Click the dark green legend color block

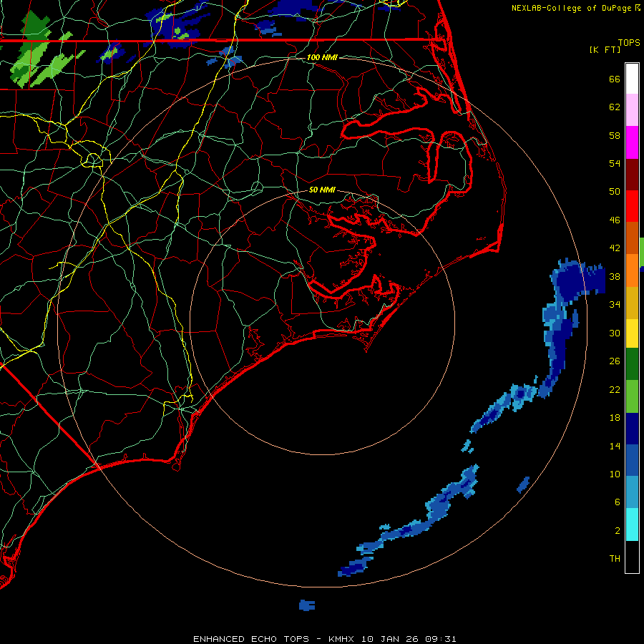tap(632, 364)
